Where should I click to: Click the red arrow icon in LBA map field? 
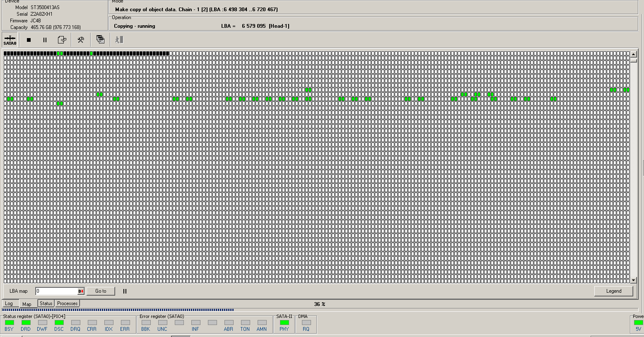pos(81,291)
